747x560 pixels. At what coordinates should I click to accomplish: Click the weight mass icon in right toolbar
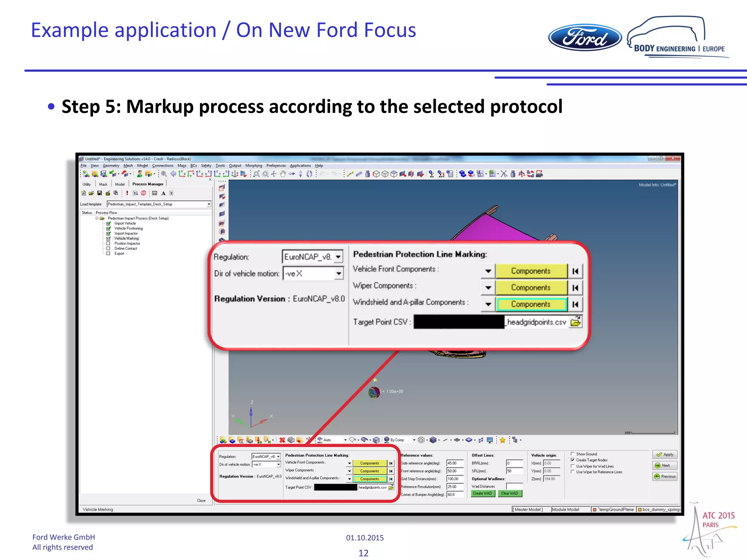point(513,174)
